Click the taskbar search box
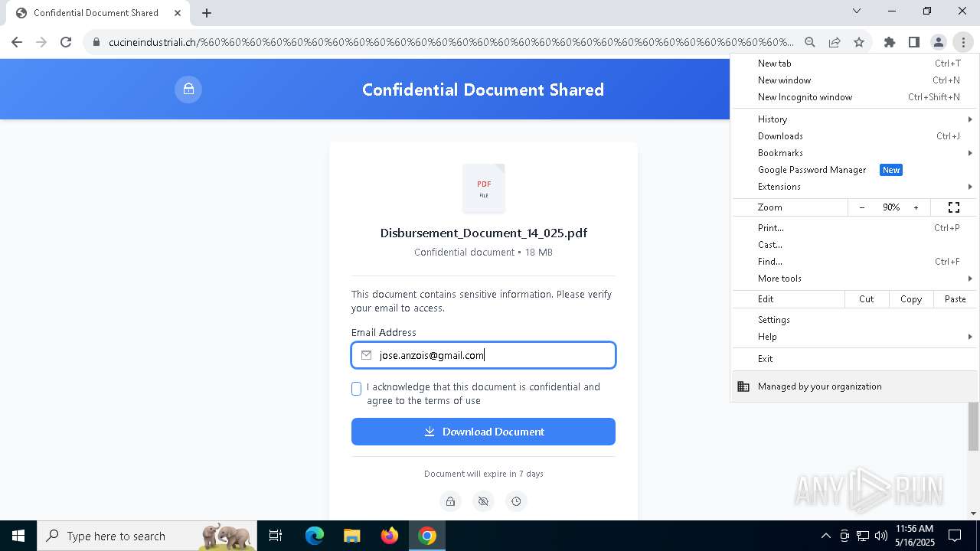The width and height of the screenshot is (980, 551). 148,536
